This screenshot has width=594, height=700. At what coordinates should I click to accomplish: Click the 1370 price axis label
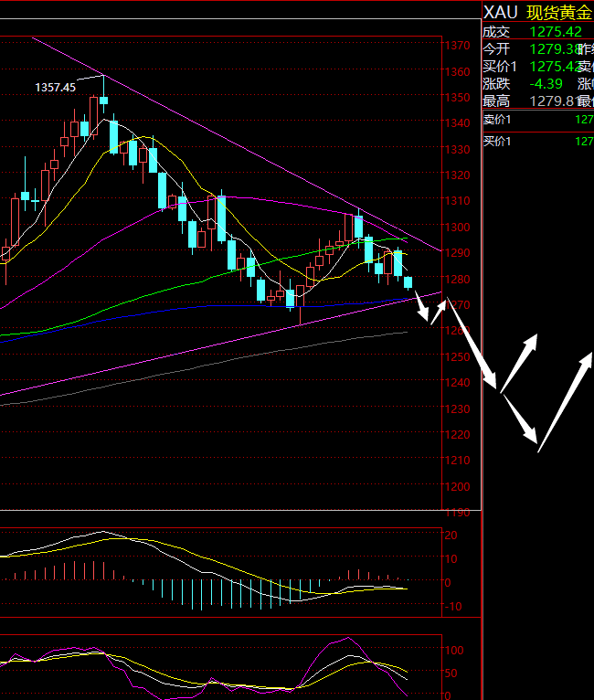458,46
